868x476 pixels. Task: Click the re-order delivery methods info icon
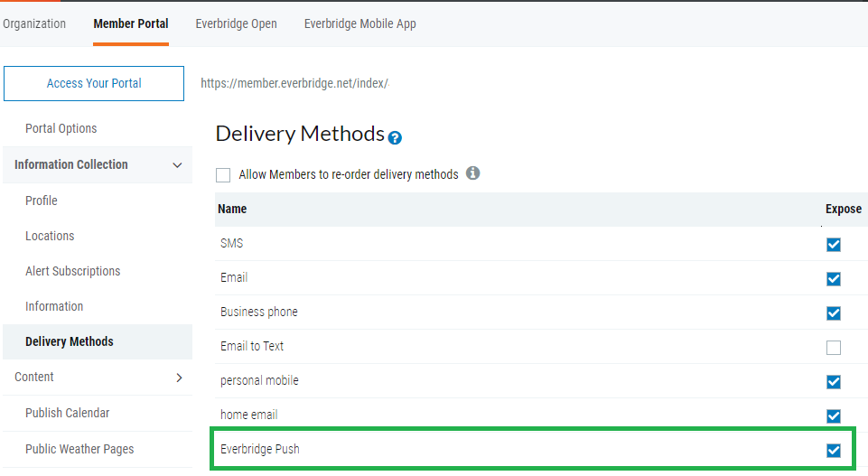pyautogui.click(x=472, y=173)
